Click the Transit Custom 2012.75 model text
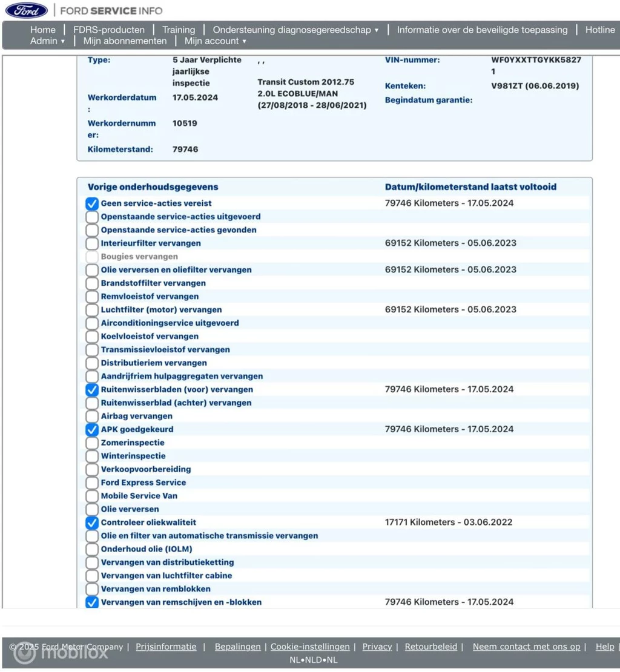The width and height of the screenshot is (620, 672). [306, 82]
